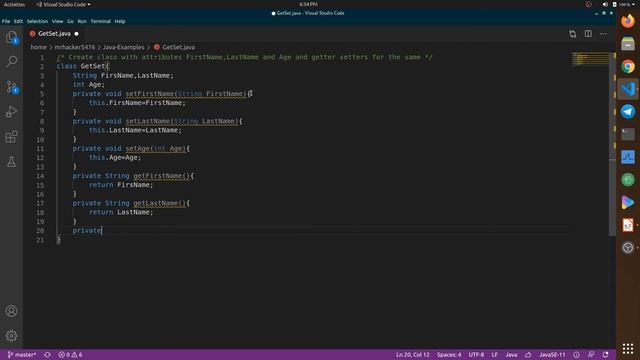Open the Run menu
Viewport: 640px width, 360px height.
82,21
